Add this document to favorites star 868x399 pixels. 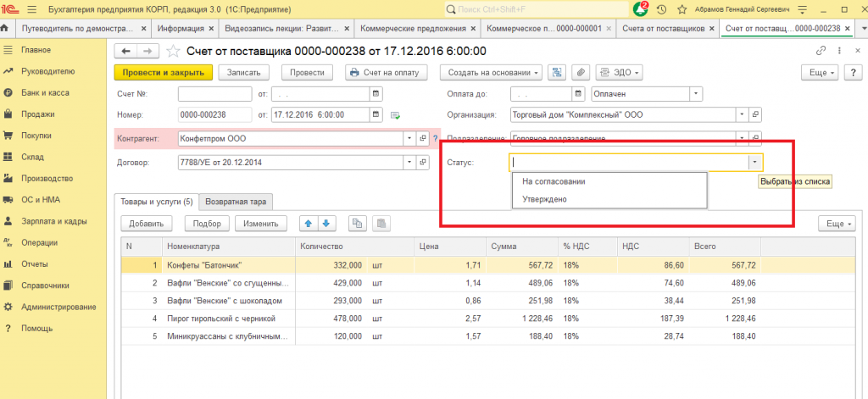coord(173,52)
